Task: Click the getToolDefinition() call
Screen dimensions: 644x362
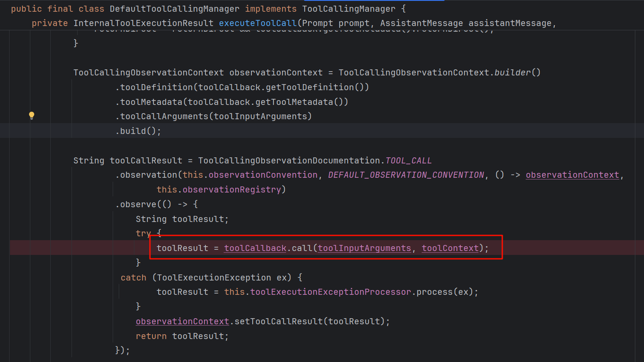Action: point(315,87)
